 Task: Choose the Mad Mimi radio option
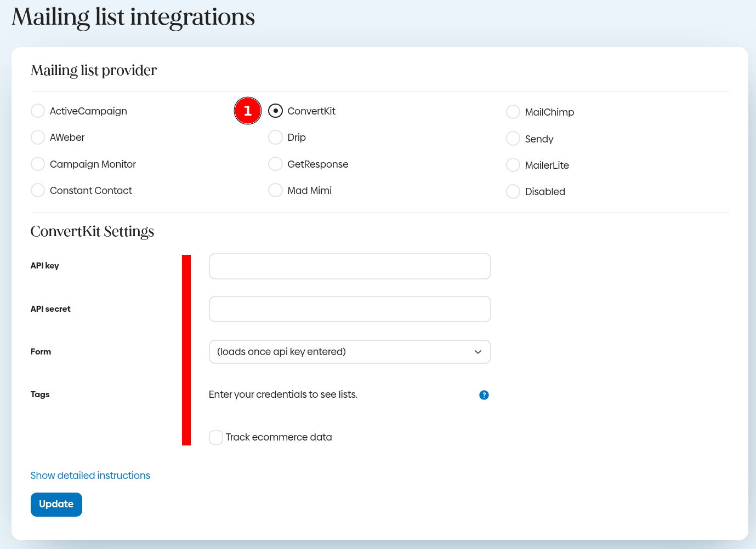click(275, 190)
